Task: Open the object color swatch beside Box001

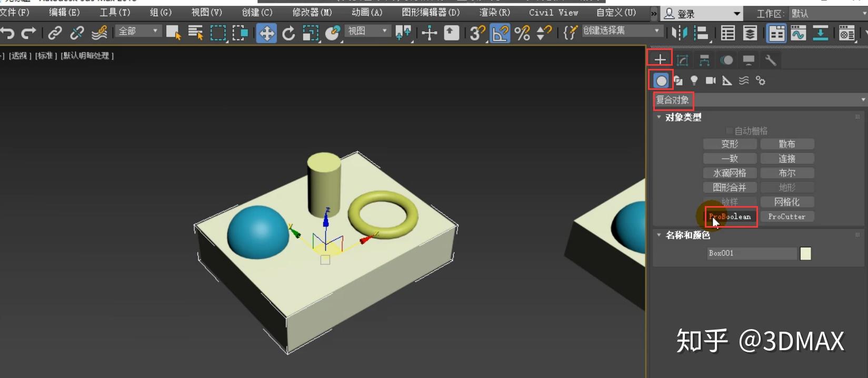Action: coord(805,253)
